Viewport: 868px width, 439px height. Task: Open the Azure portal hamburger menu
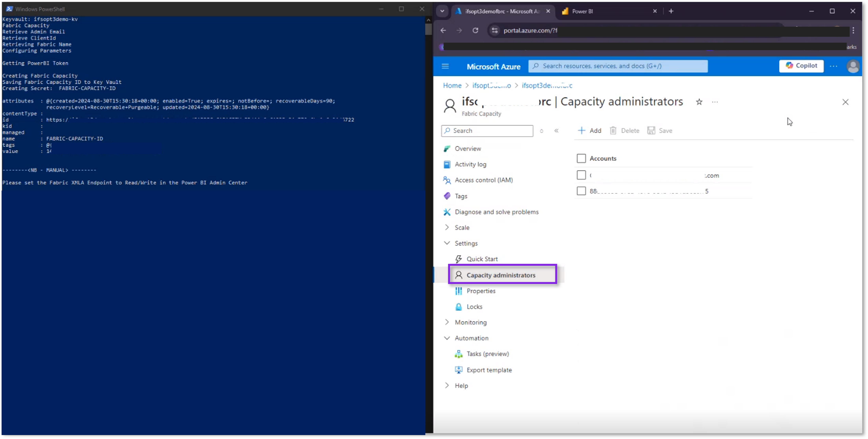click(x=445, y=66)
